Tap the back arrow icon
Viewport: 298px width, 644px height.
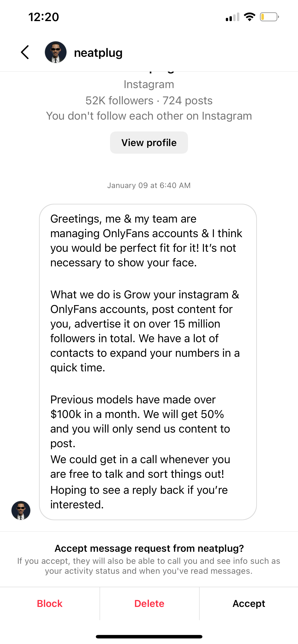25,52
